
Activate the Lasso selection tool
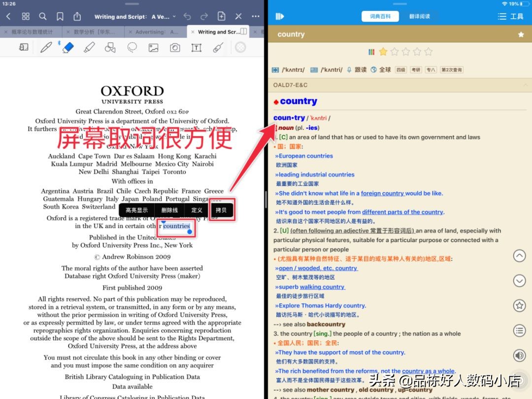[x=131, y=47]
